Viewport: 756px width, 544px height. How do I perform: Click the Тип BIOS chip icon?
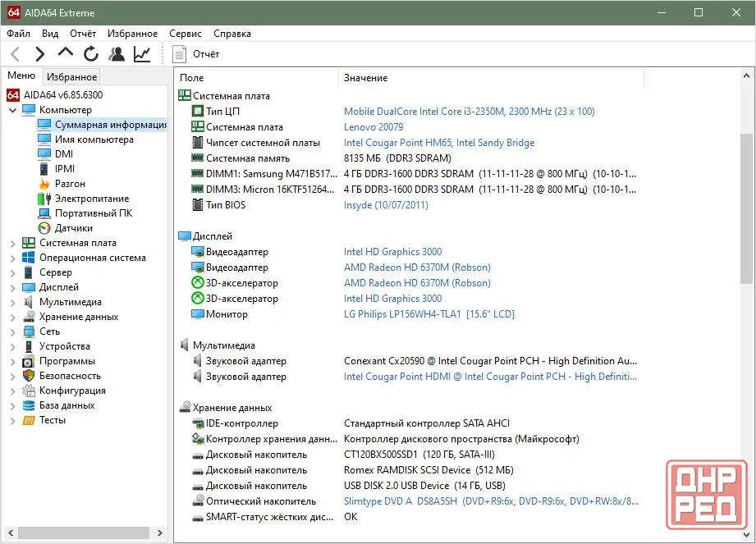pos(198,205)
